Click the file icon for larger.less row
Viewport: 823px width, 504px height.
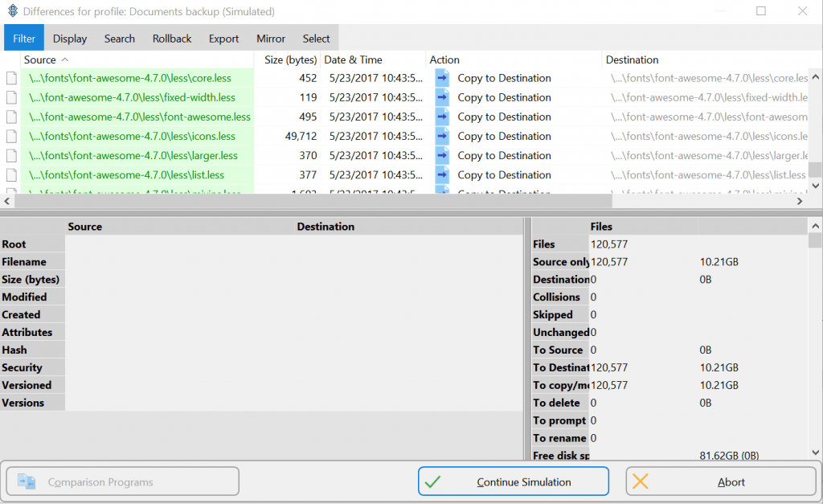coord(11,156)
